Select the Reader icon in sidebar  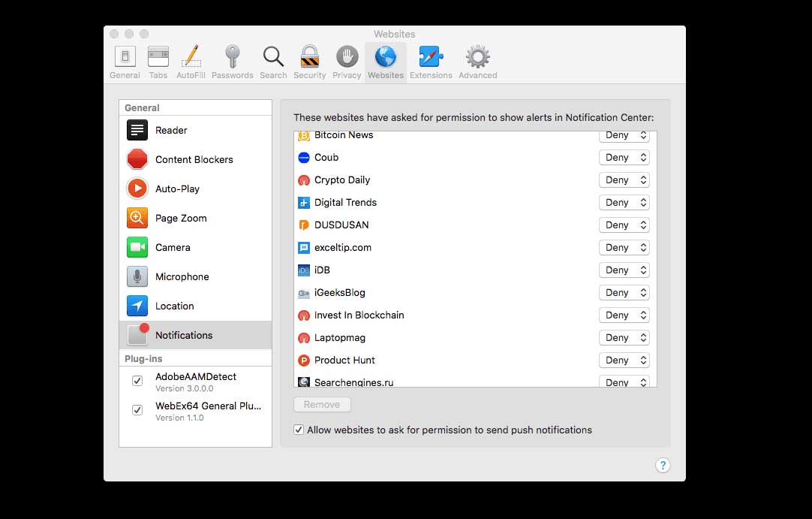pyautogui.click(x=137, y=130)
